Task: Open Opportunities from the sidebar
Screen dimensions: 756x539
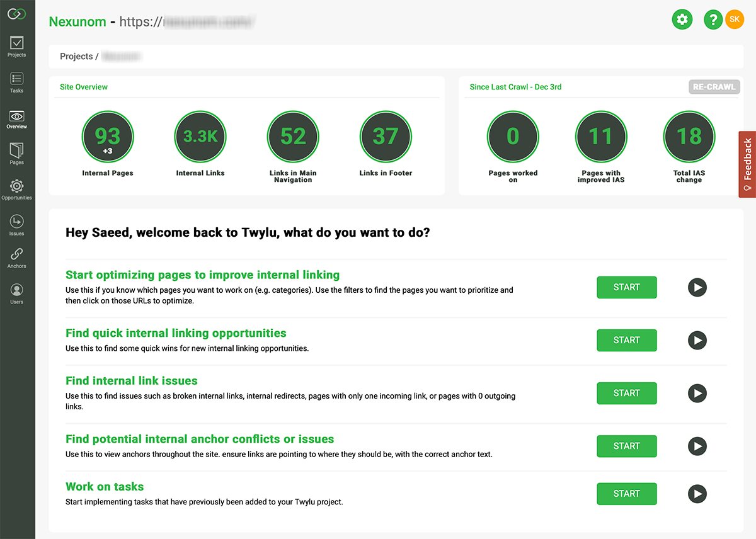Action: click(x=16, y=190)
